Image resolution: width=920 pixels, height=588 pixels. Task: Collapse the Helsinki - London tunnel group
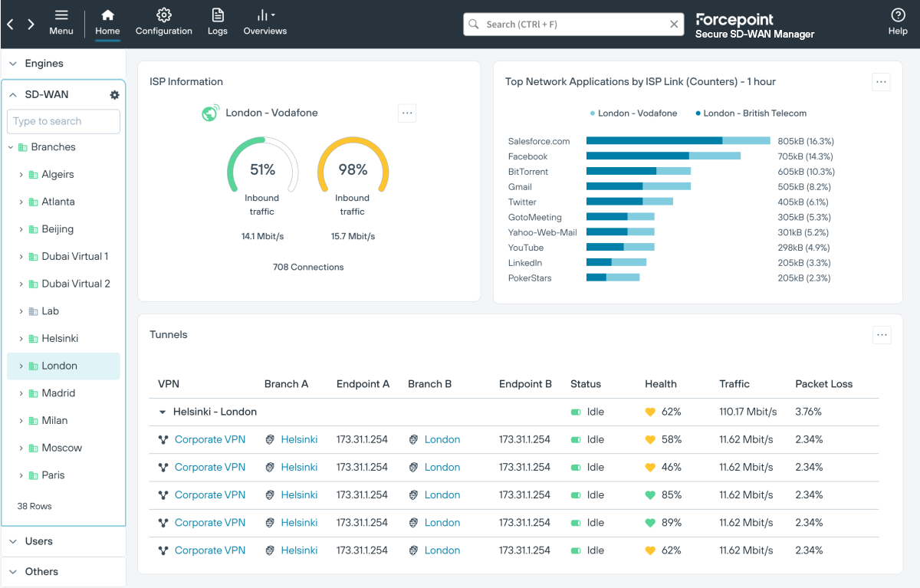163,412
